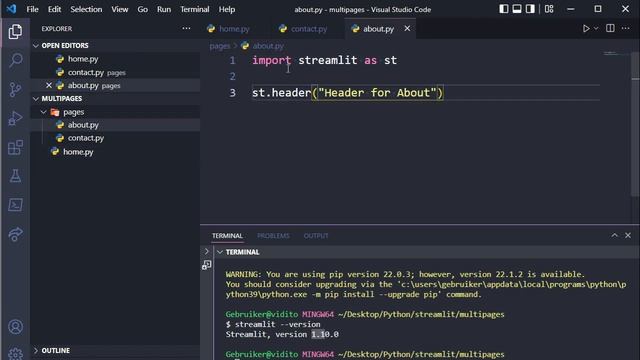This screenshot has height=360, width=640.
Task: Switch to PROBLEMS panel tab
Action: (x=273, y=236)
